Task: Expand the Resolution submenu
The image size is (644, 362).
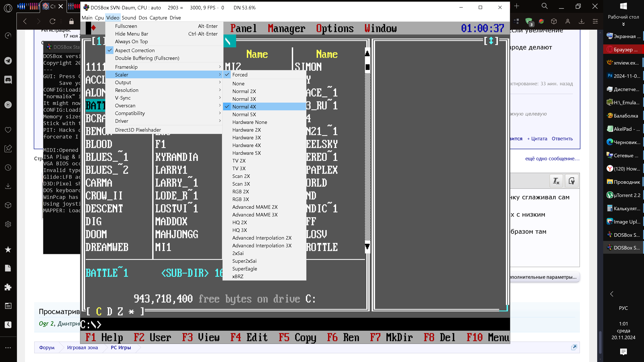Action: 127,90
